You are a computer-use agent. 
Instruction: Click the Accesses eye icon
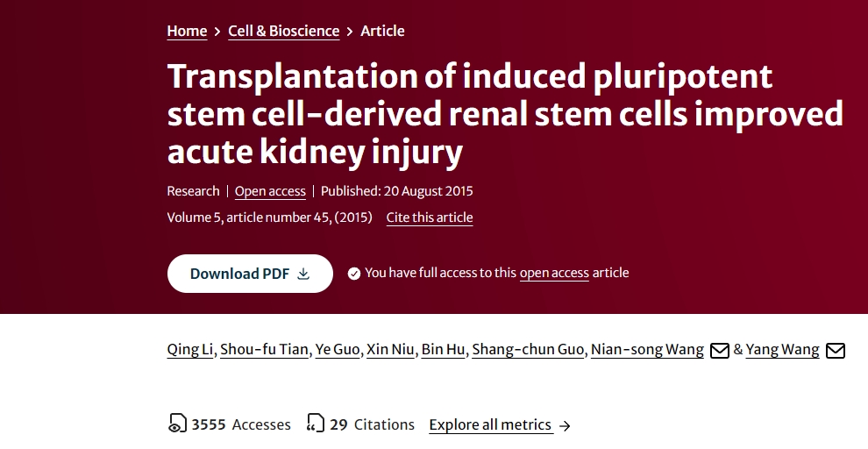(x=177, y=424)
